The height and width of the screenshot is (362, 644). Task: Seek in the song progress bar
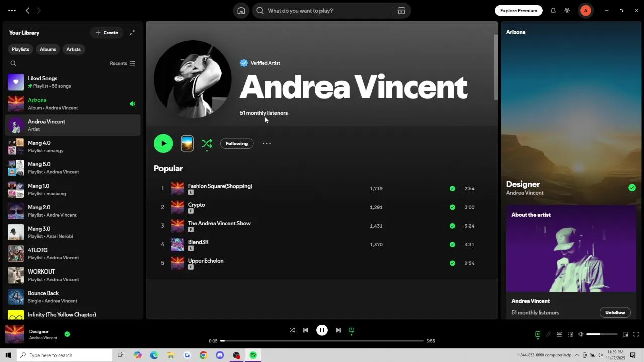pos(322,341)
